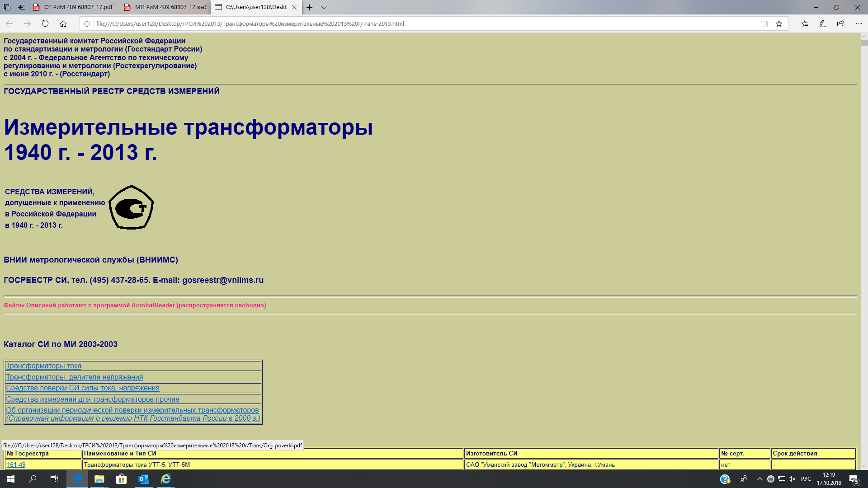Click the Home page icon
Screen dimensions: 868x488
click(63, 23)
